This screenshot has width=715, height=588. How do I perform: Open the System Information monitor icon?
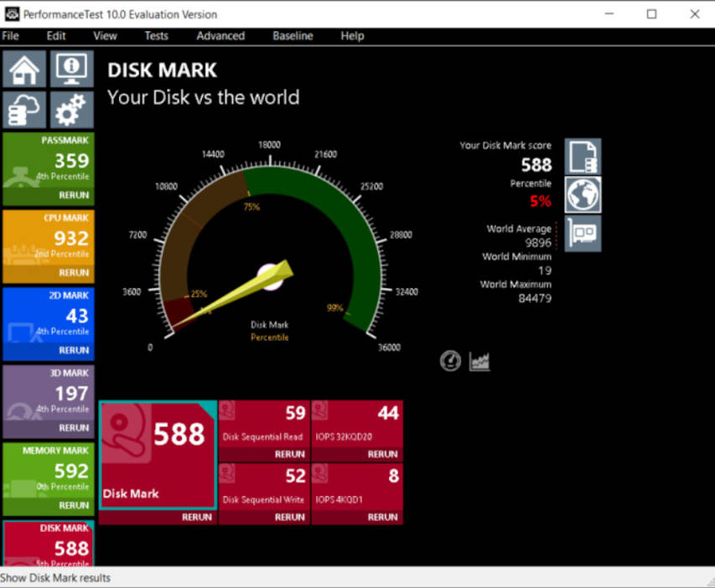pos(71,69)
